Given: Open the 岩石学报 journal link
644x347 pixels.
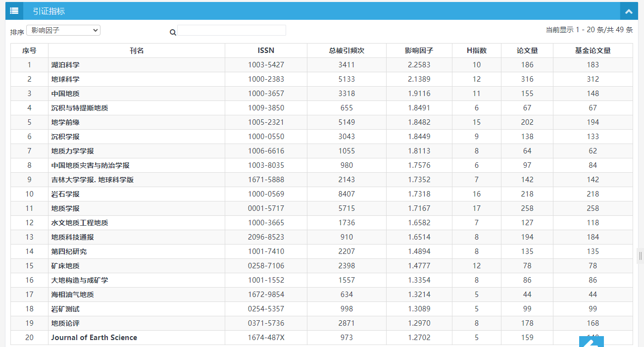Looking at the screenshot, I should (x=65, y=194).
